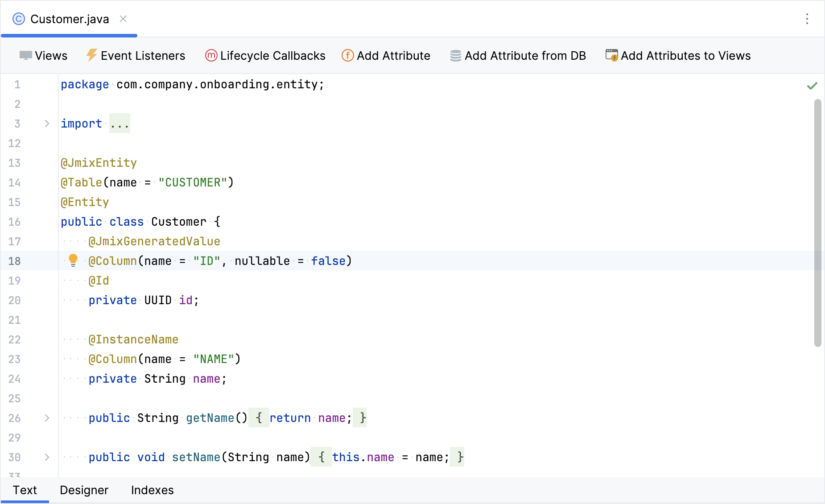
Task: Click the collapsed import ellipsis placeholder
Action: click(120, 124)
